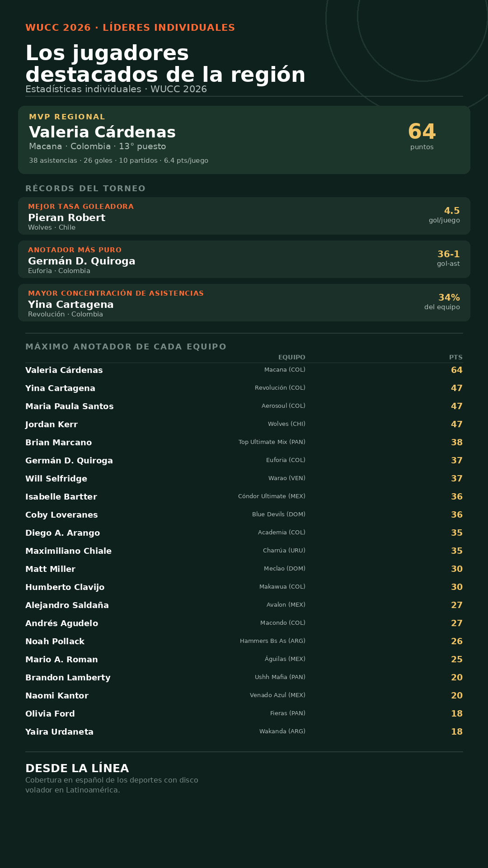Open the Valeria Cárdenas MVP Regional card

pyautogui.click(x=244, y=140)
